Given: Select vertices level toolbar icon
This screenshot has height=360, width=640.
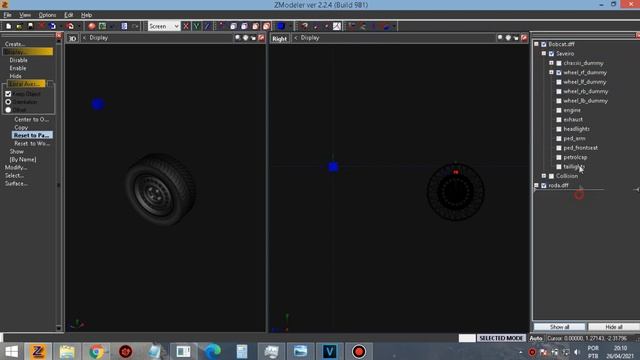Looking at the screenshot, I should [222, 26].
